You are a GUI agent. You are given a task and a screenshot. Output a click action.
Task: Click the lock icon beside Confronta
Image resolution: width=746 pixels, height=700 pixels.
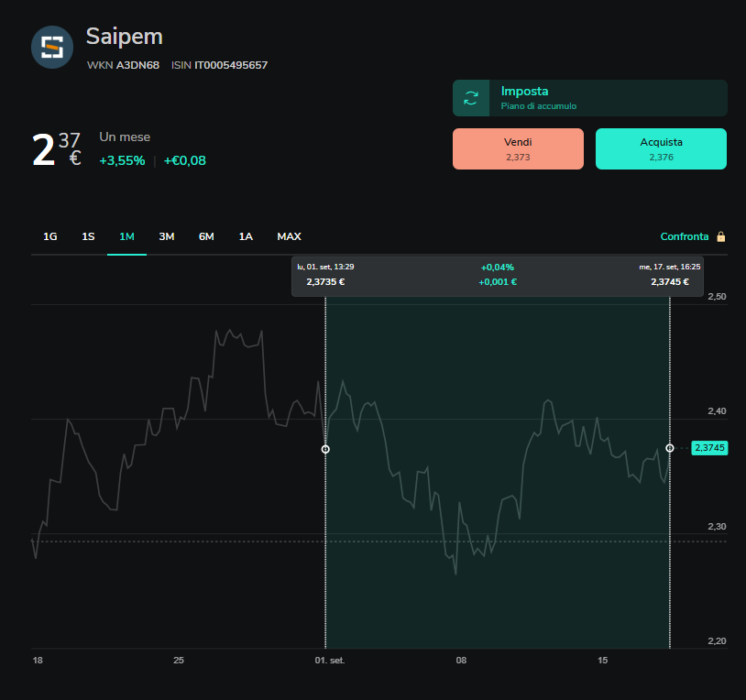coord(720,236)
